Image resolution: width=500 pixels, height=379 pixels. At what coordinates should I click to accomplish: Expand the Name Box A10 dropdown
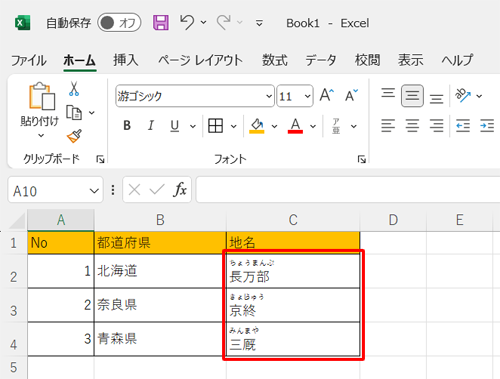pyautogui.click(x=94, y=191)
